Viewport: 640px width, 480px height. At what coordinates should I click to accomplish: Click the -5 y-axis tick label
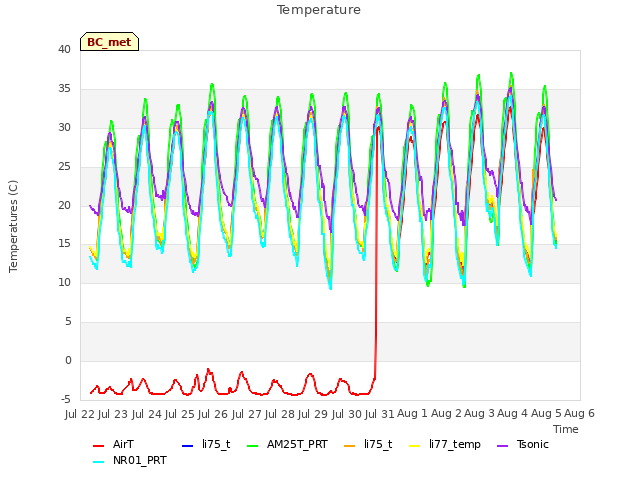pos(66,399)
